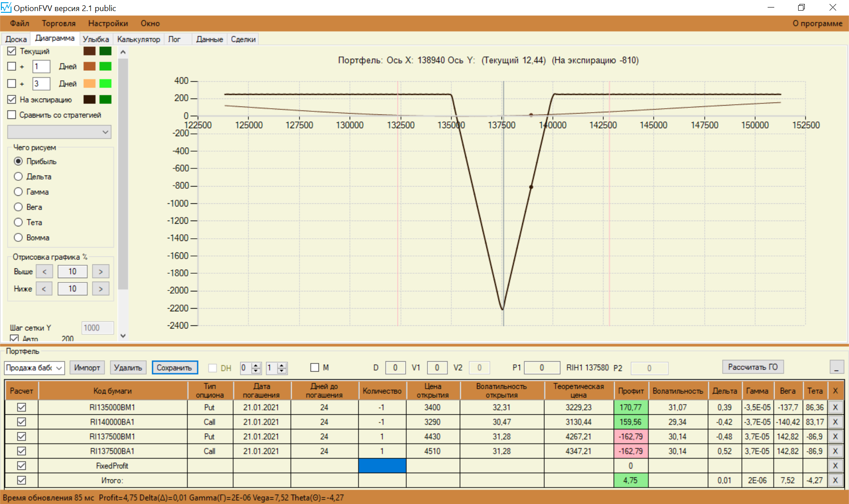This screenshot has width=849, height=504.
Task: Expand the strategy comparison combo box
Action: (x=105, y=132)
